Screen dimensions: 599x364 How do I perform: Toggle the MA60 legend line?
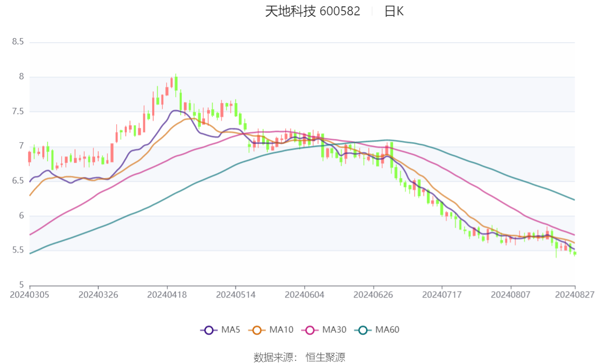[377, 330]
